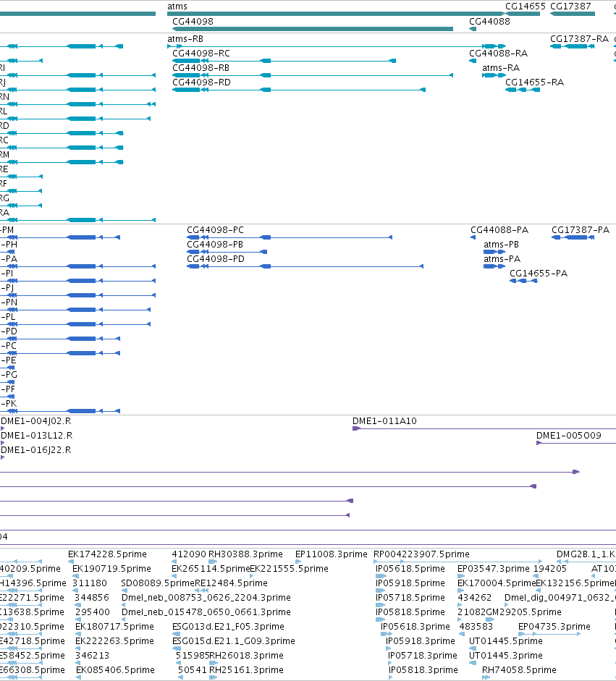Select the Dmel_neb_015478_0650_0661.3prime label
The image size is (616, 681).
[206, 612]
